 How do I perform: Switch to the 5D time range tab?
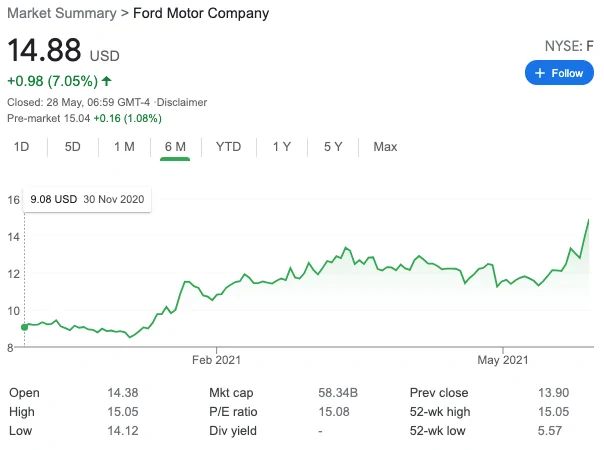(72, 147)
